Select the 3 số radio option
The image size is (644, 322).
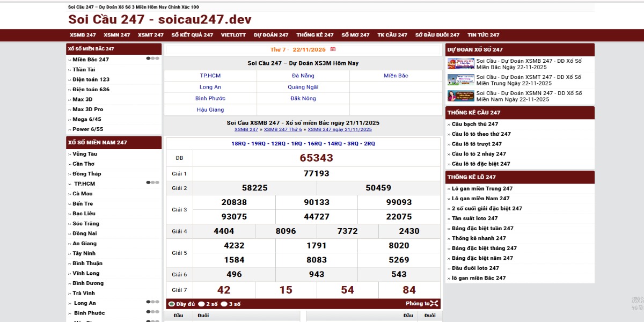coord(224,304)
